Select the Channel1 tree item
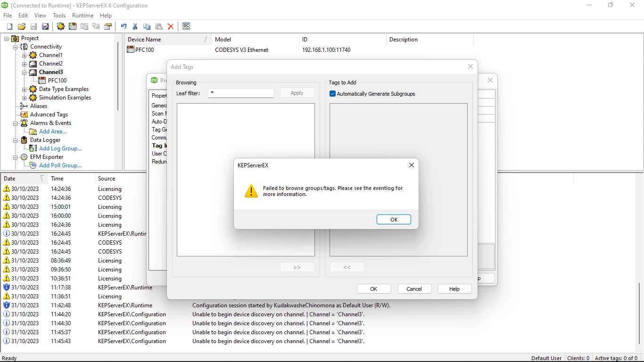 (50, 55)
